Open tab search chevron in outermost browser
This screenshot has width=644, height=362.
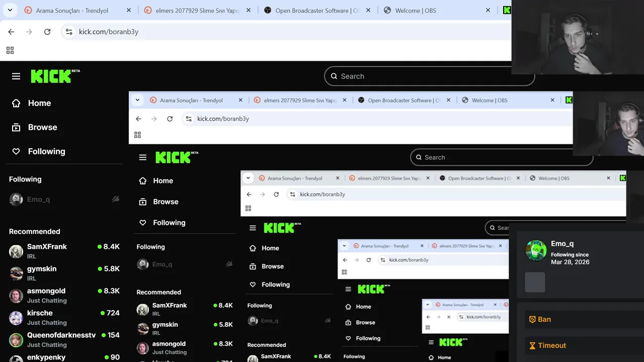(x=10, y=10)
